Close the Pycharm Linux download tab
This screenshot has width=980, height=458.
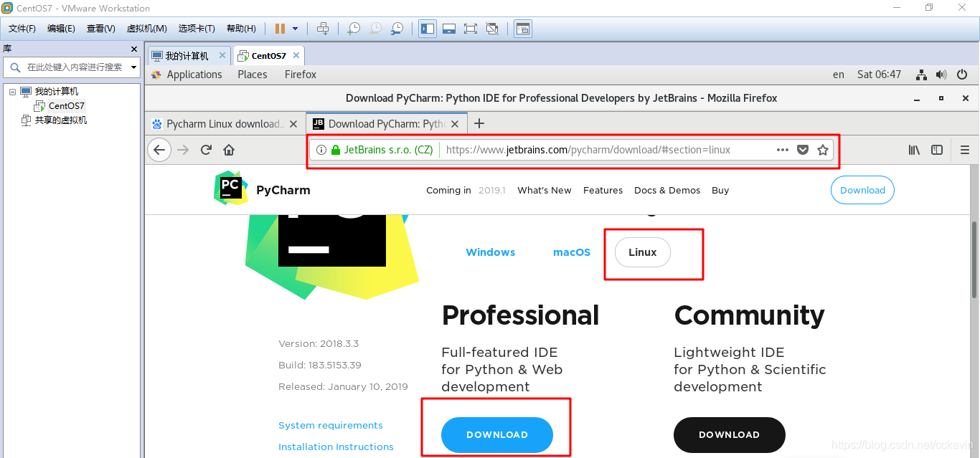[293, 124]
